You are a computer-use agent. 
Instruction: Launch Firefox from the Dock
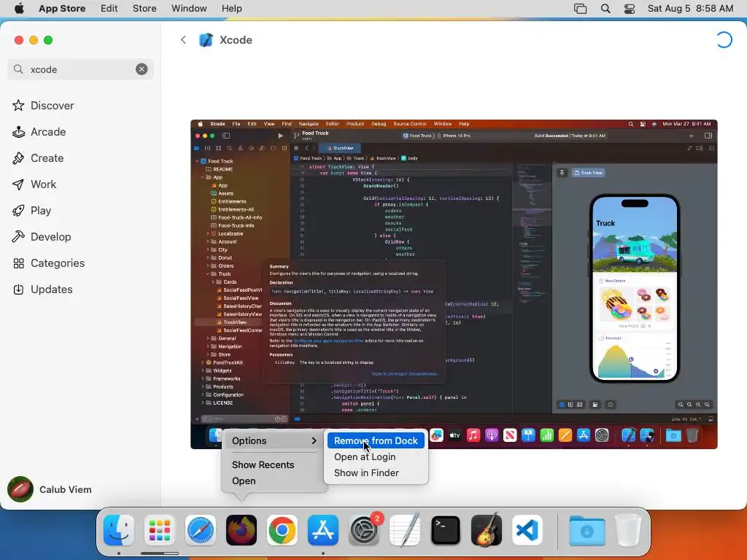click(241, 530)
